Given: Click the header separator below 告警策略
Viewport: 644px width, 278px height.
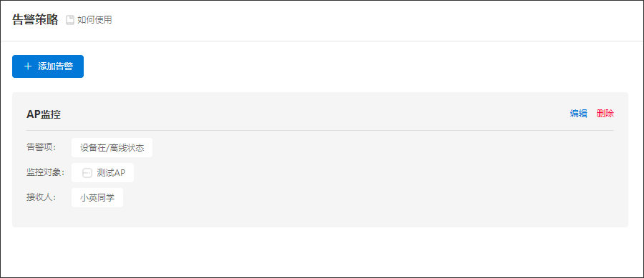Looking at the screenshot, I should tap(322, 41).
